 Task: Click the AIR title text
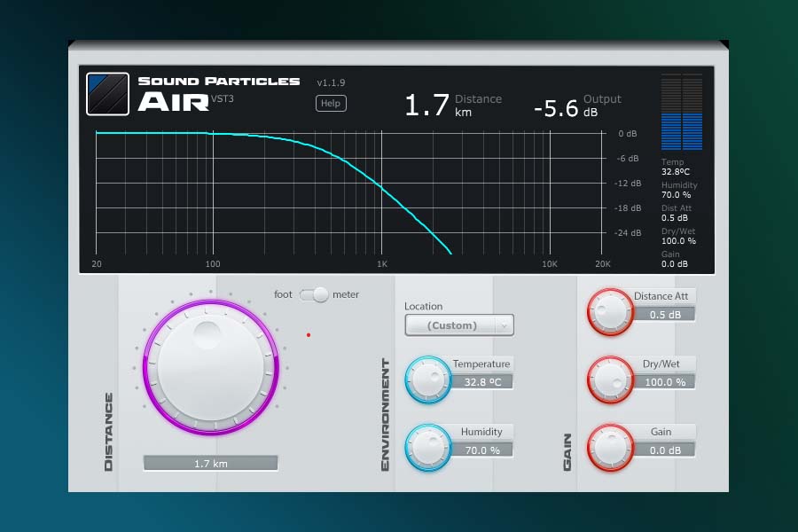pyautogui.click(x=174, y=102)
